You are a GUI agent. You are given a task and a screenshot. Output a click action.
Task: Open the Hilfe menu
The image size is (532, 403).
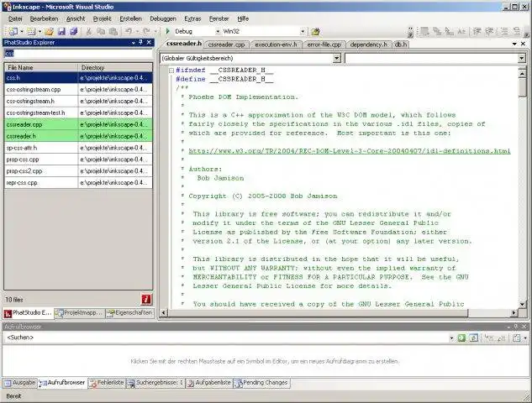point(243,19)
